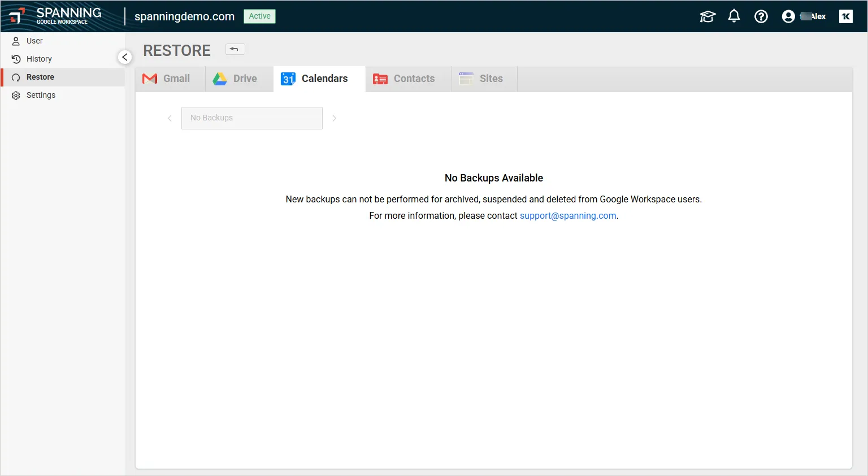The height and width of the screenshot is (476, 868).
Task: Open the notifications bell
Action: (x=734, y=16)
